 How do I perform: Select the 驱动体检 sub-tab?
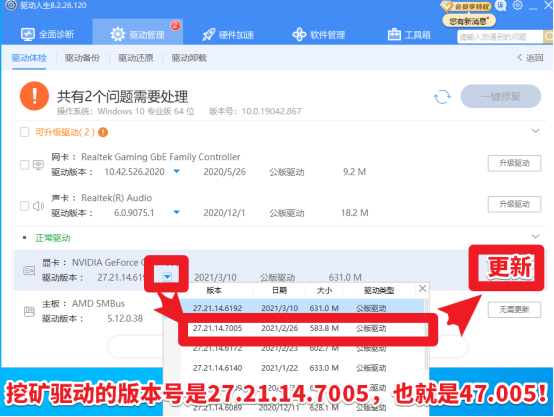pyautogui.click(x=29, y=58)
